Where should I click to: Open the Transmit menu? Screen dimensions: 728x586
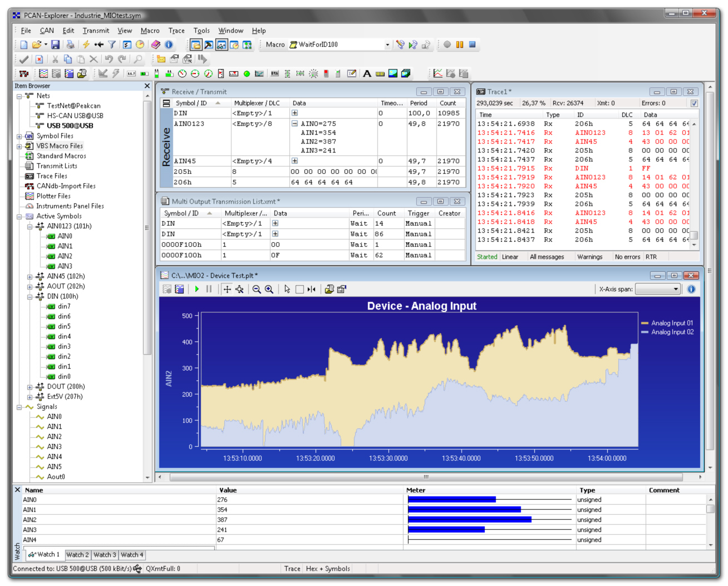[x=96, y=31]
